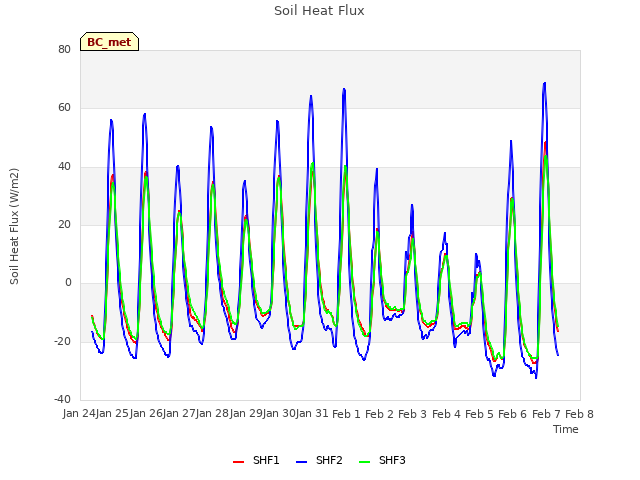
Task: Click the Feb 1 x-axis label
Action: tap(346, 414)
